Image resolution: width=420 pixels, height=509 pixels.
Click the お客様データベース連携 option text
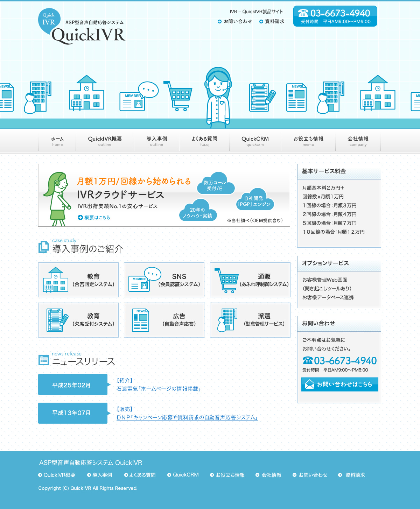(x=328, y=297)
